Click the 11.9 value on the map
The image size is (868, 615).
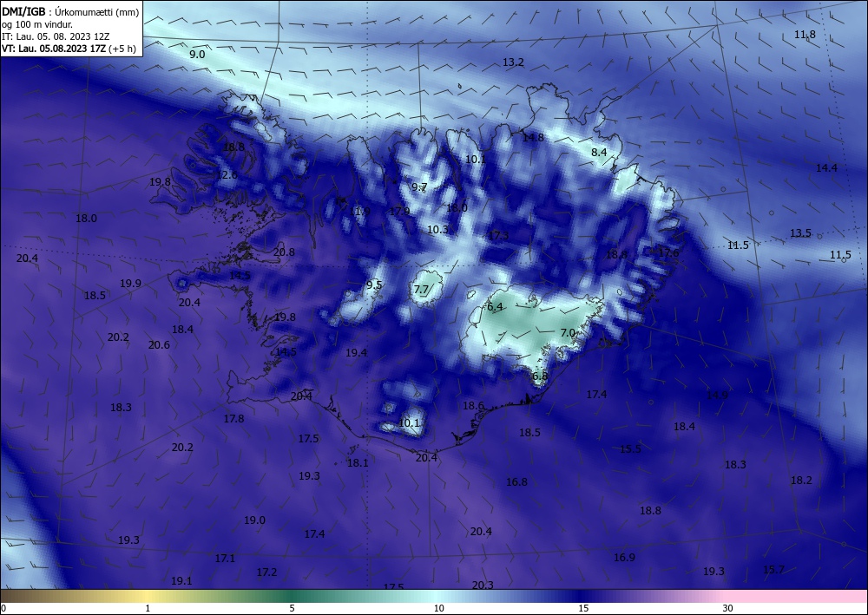click(360, 212)
